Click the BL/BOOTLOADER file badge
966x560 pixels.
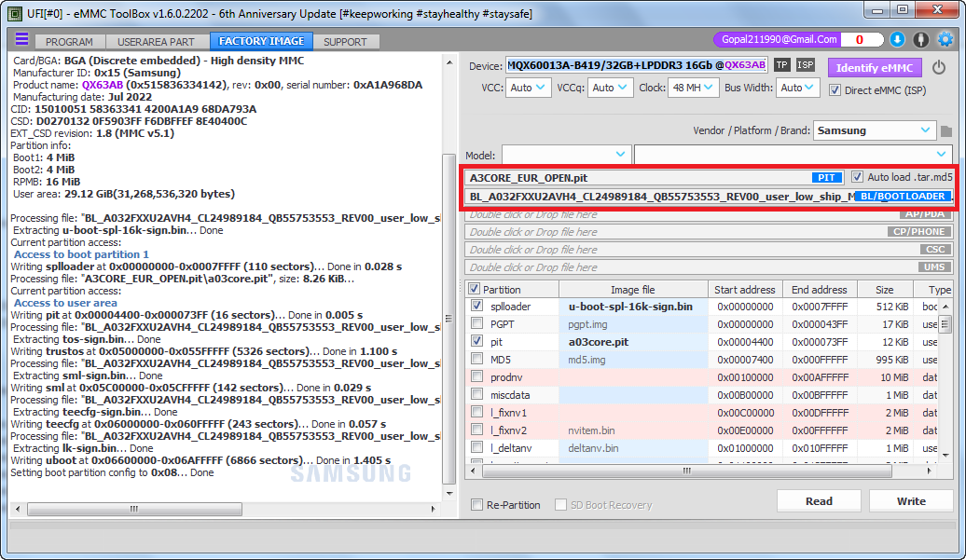(x=903, y=196)
